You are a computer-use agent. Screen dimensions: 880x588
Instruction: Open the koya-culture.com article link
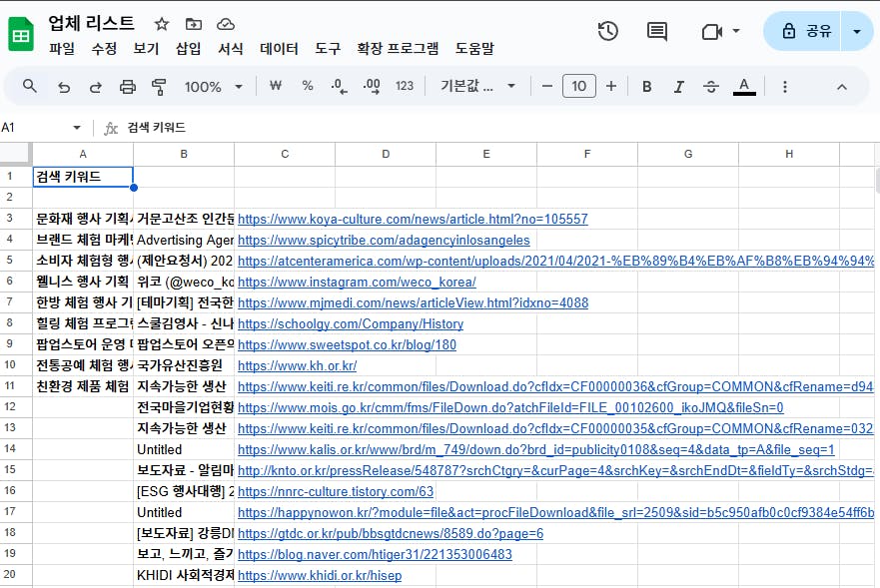[413, 219]
